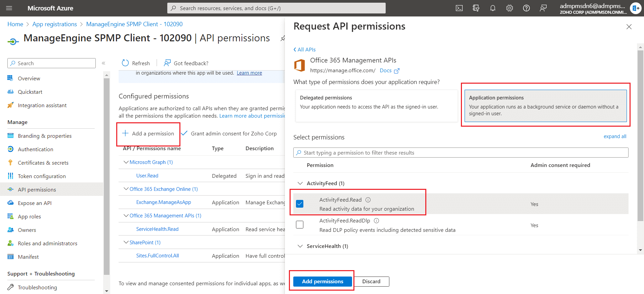Image resolution: width=644 pixels, height=294 pixels.
Task: Click the permission filter search field
Action: [460, 153]
